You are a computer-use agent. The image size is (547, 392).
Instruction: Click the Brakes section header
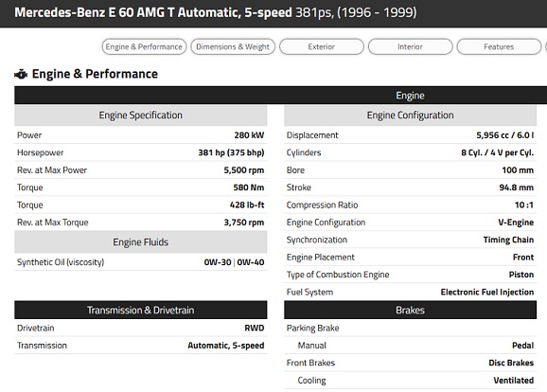click(x=411, y=310)
